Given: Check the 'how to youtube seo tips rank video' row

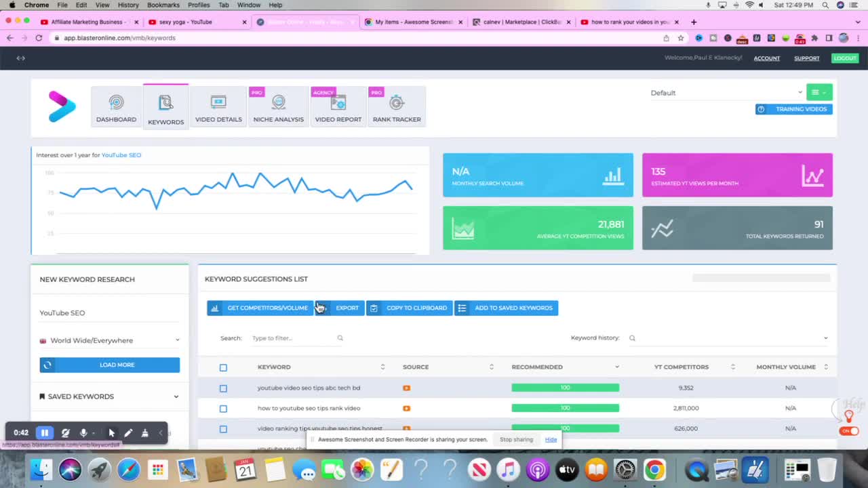Looking at the screenshot, I should pyautogui.click(x=223, y=409).
